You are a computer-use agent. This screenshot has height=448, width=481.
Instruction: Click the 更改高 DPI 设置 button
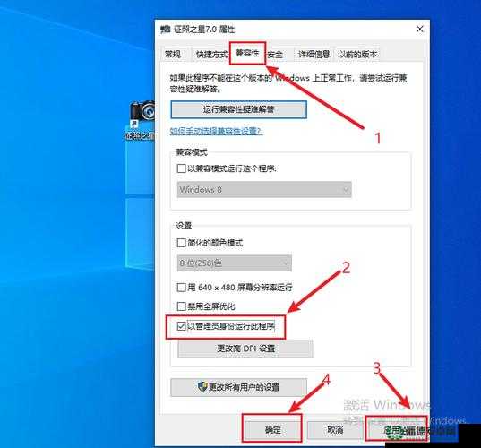pos(245,349)
